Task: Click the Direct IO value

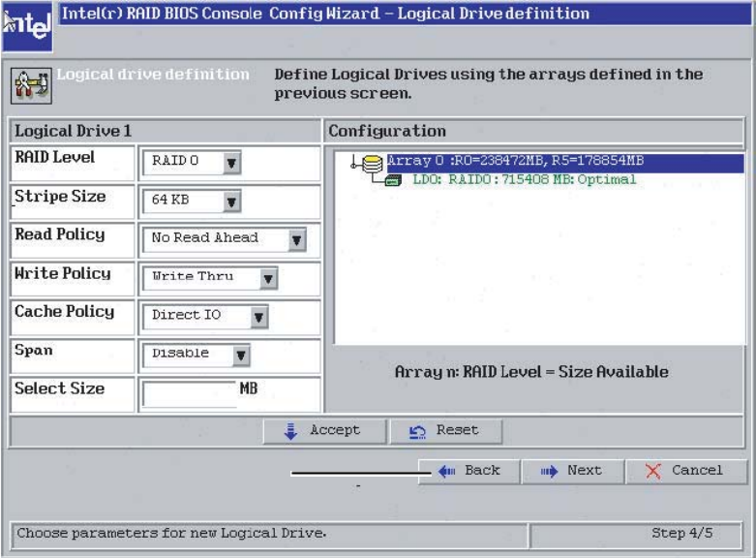Action: pos(186,315)
